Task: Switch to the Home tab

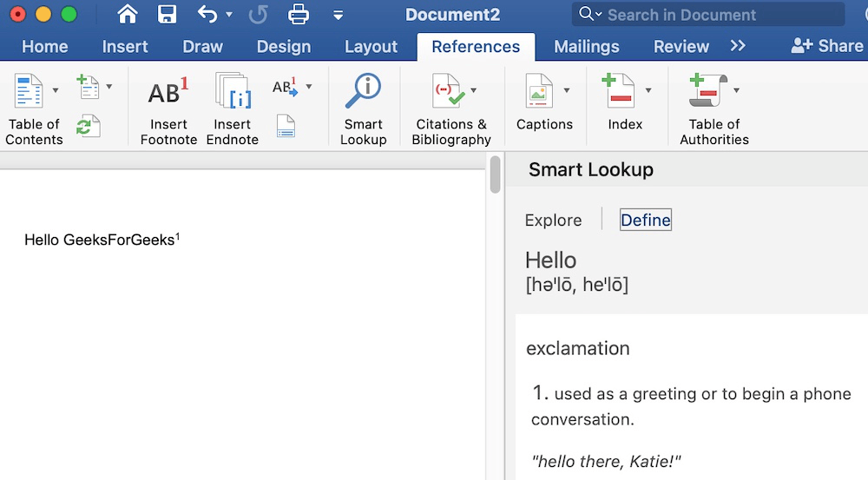Action: [45, 47]
